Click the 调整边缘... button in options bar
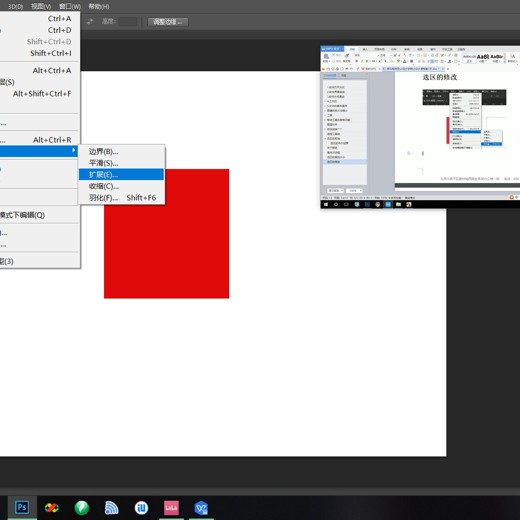Viewport: 520px width, 520px height. click(168, 22)
